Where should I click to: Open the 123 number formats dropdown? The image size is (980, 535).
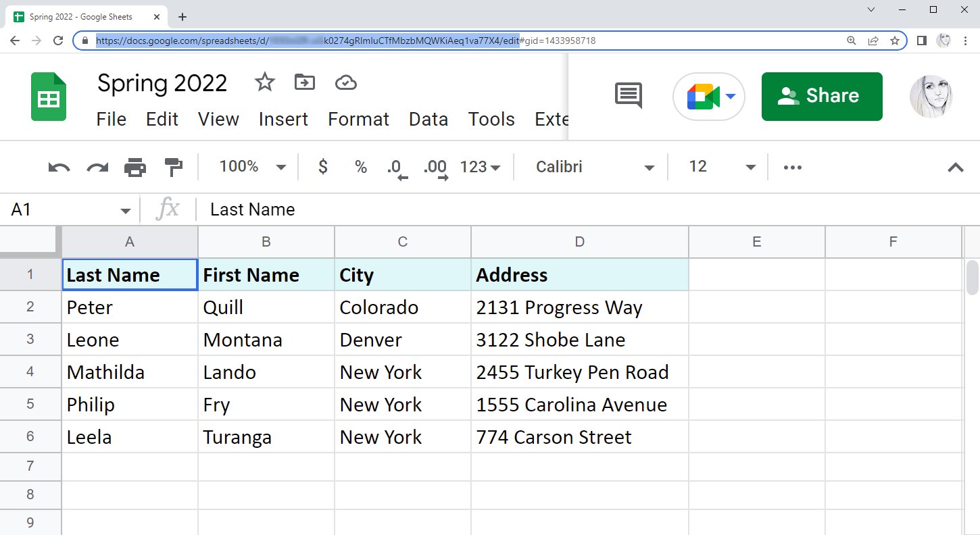click(479, 167)
